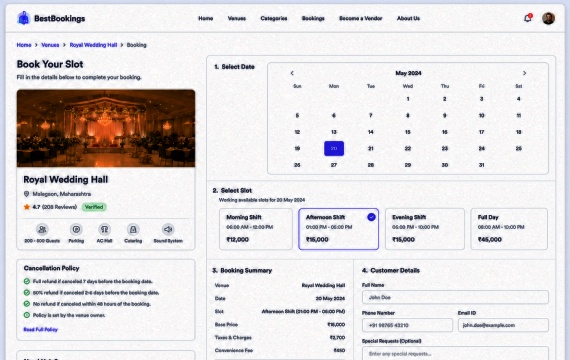Select May 25 on the calendar

(x=518, y=148)
